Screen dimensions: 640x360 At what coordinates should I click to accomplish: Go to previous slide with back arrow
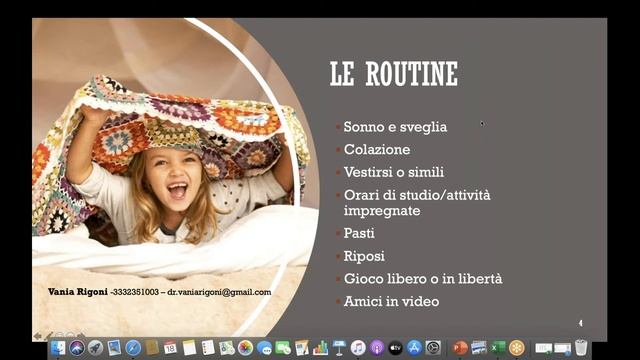(38, 336)
